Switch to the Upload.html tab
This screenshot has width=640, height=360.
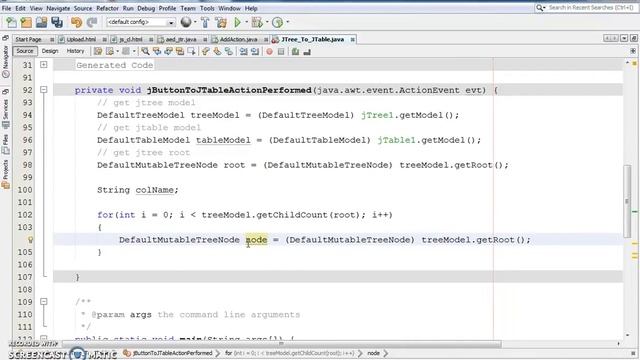[x=81, y=40]
